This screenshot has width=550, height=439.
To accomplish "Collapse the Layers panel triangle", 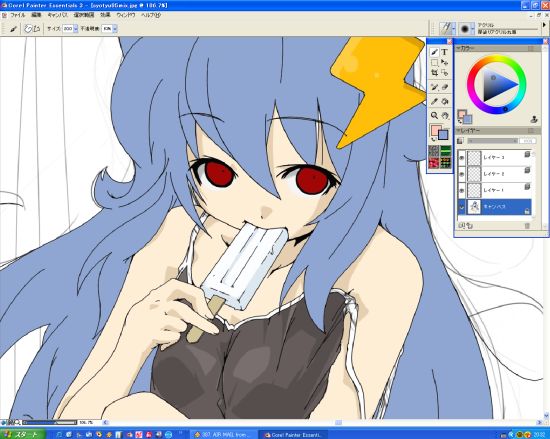I will coord(458,131).
